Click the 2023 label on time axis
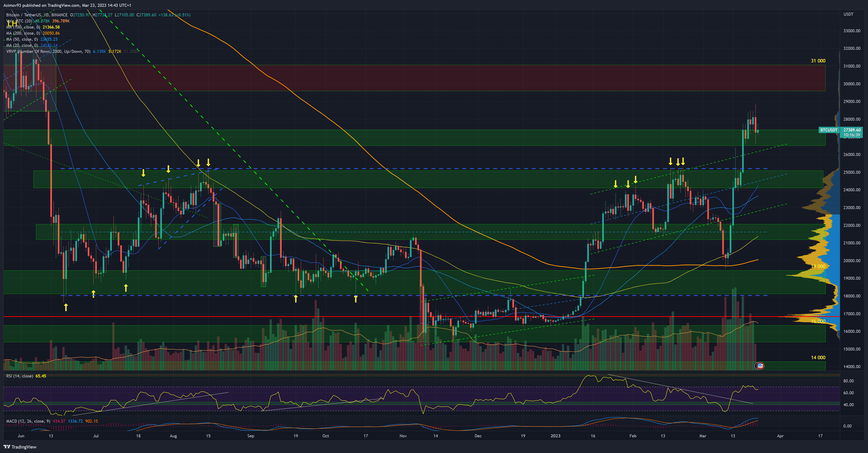 coord(555,436)
